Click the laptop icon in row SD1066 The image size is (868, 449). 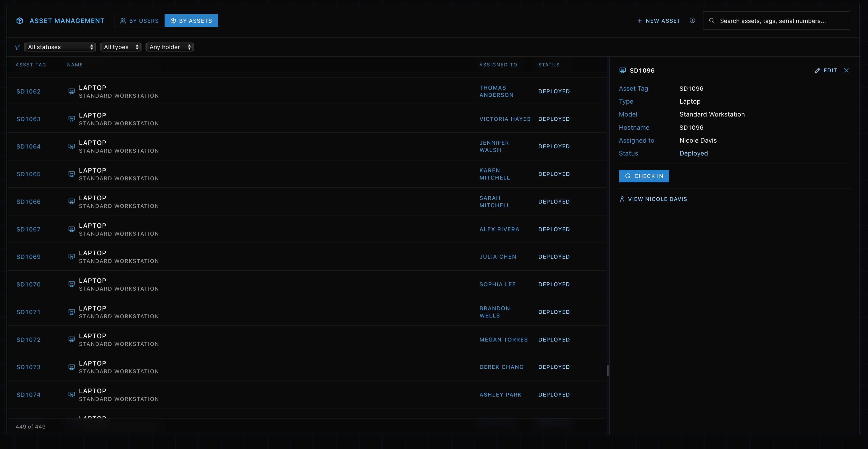click(x=72, y=202)
